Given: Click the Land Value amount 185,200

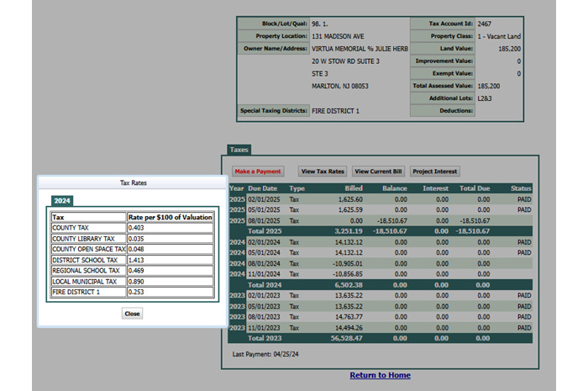Looking at the screenshot, I should pyautogui.click(x=509, y=49).
